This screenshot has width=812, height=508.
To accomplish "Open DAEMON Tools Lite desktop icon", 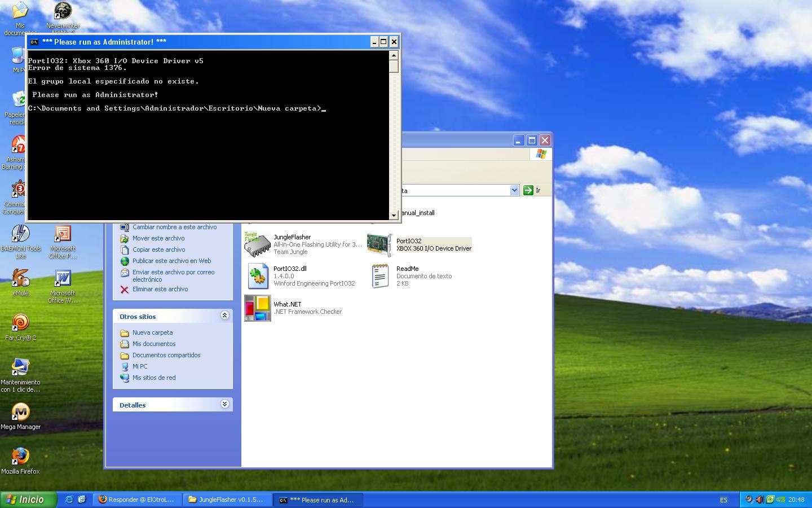I will (20, 234).
